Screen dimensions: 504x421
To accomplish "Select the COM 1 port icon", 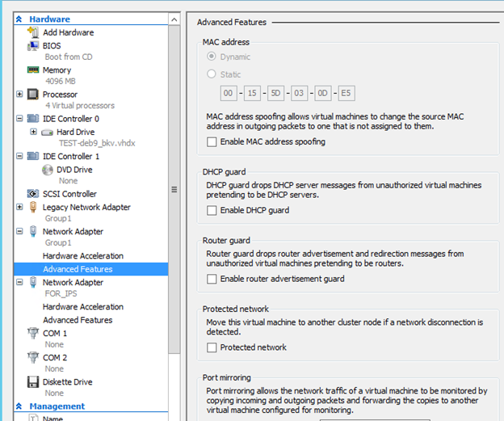I will tap(33, 333).
